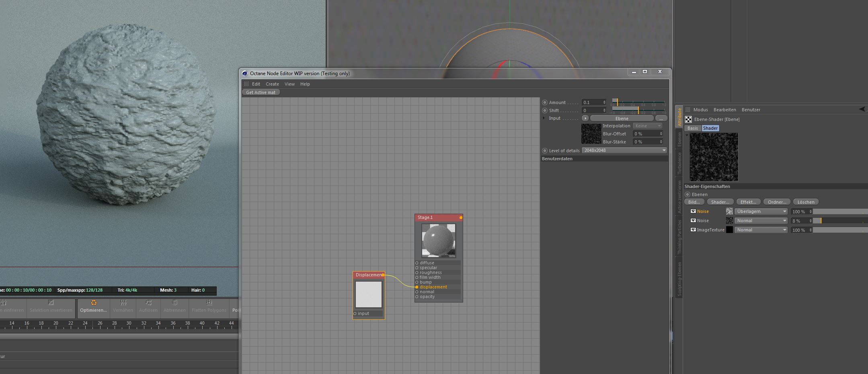Click the Abtrennen cube icon
This screenshot has height=374, width=868.
(174, 302)
